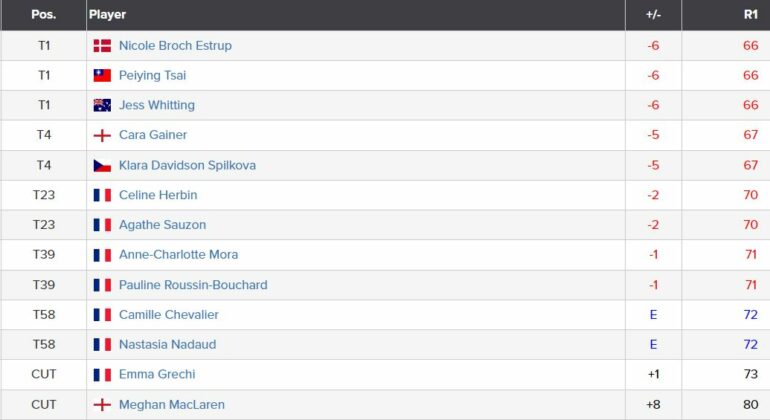Click the England flag next to Meghan MacLaren

click(x=102, y=405)
